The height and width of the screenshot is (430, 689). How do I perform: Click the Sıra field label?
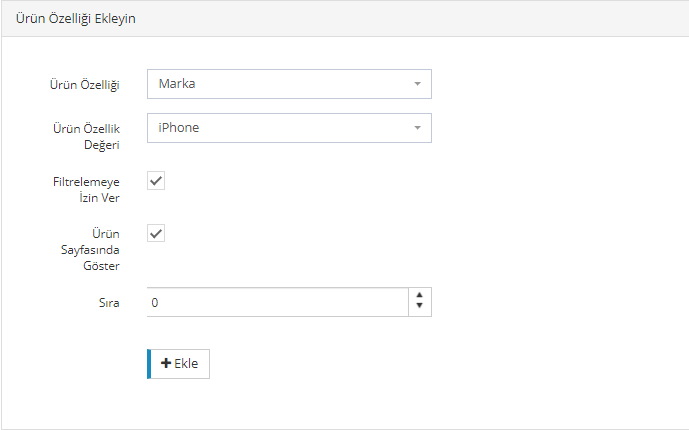pyautogui.click(x=108, y=303)
